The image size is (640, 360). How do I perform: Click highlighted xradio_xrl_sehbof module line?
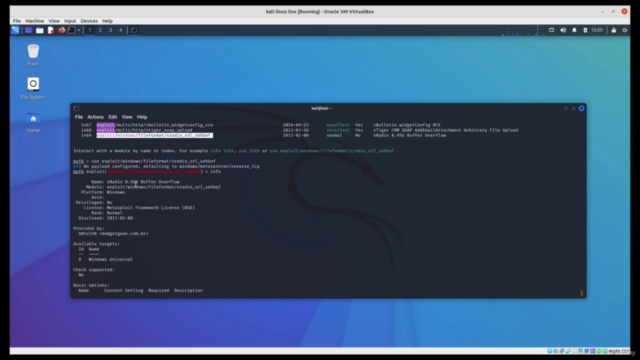(155, 135)
